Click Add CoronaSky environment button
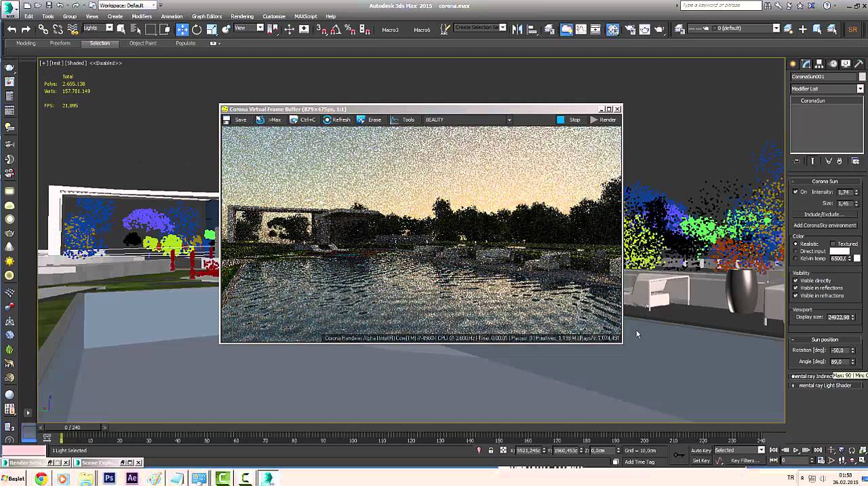868x486 pixels. (825, 225)
